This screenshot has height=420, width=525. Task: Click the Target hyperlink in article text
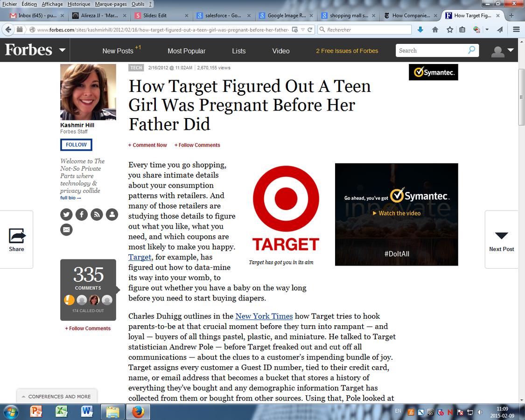140,257
